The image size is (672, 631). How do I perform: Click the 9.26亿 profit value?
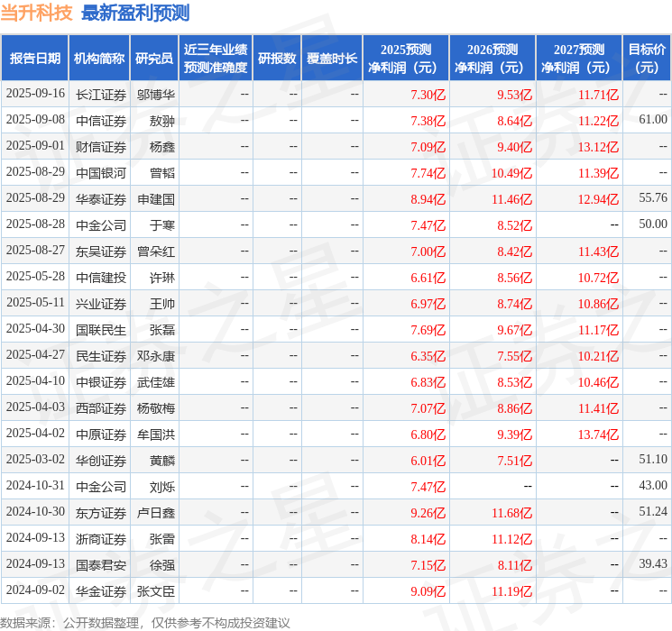click(x=428, y=513)
